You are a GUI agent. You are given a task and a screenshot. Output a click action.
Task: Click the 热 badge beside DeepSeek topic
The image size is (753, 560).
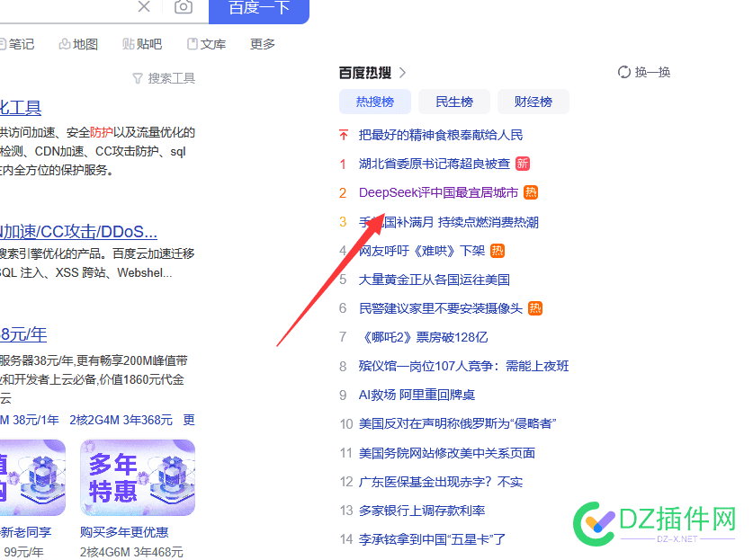[531, 192]
